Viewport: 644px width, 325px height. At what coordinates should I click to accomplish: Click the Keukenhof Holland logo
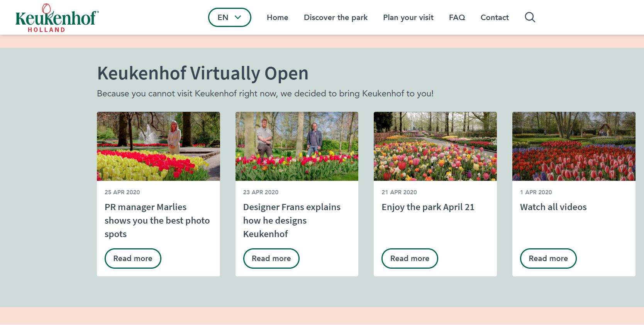pos(57,18)
